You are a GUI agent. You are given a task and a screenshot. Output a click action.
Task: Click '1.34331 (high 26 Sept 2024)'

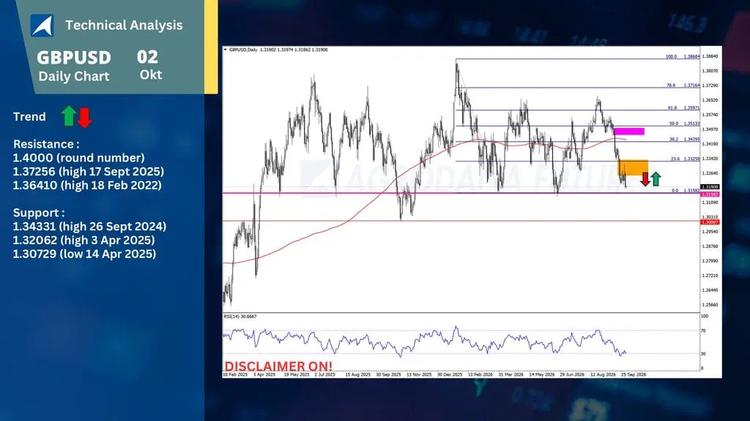[x=89, y=226]
